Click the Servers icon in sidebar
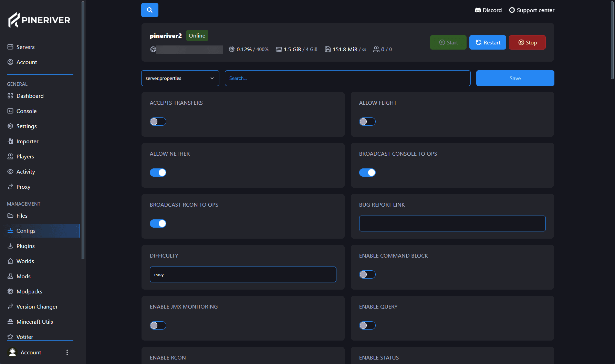 point(10,47)
